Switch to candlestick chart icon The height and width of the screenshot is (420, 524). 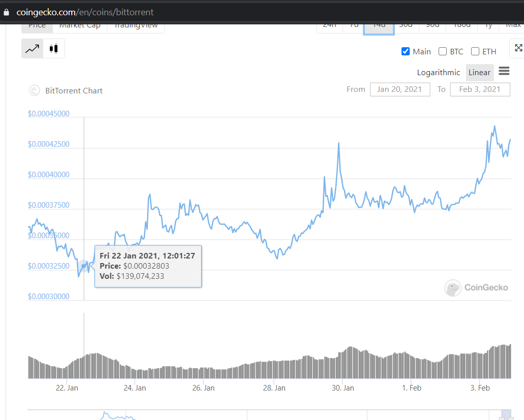click(x=54, y=49)
